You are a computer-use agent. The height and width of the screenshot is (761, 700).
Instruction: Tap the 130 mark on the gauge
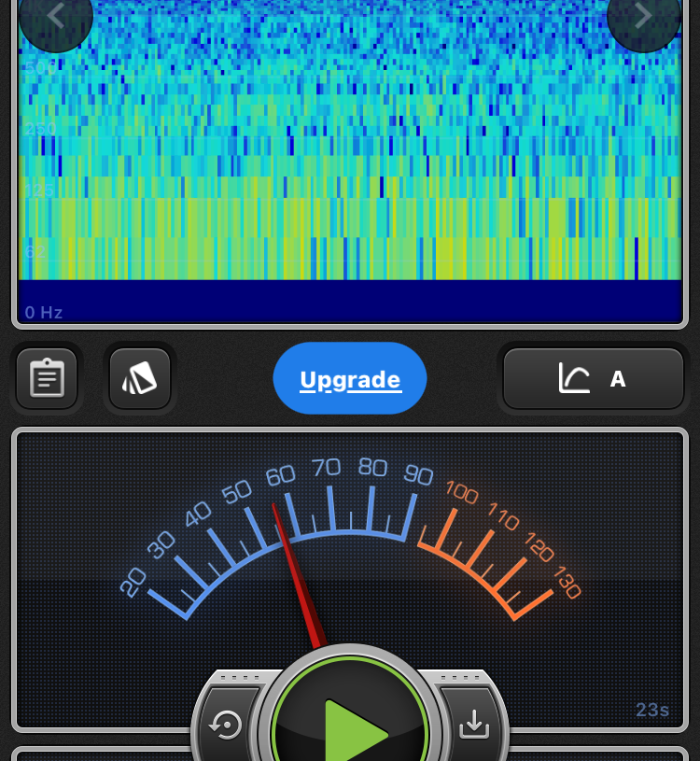click(567, 584)
